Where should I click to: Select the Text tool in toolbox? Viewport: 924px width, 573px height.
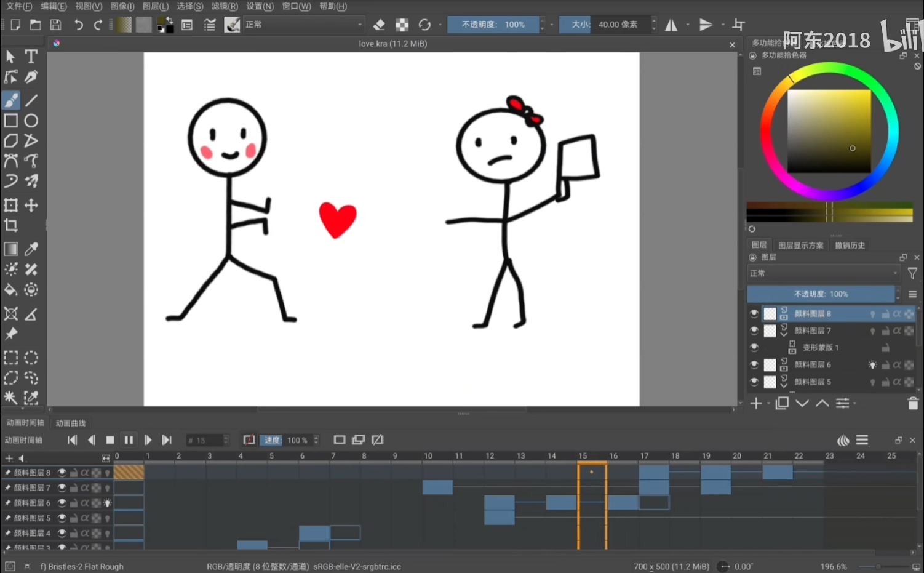pos(31,57)
